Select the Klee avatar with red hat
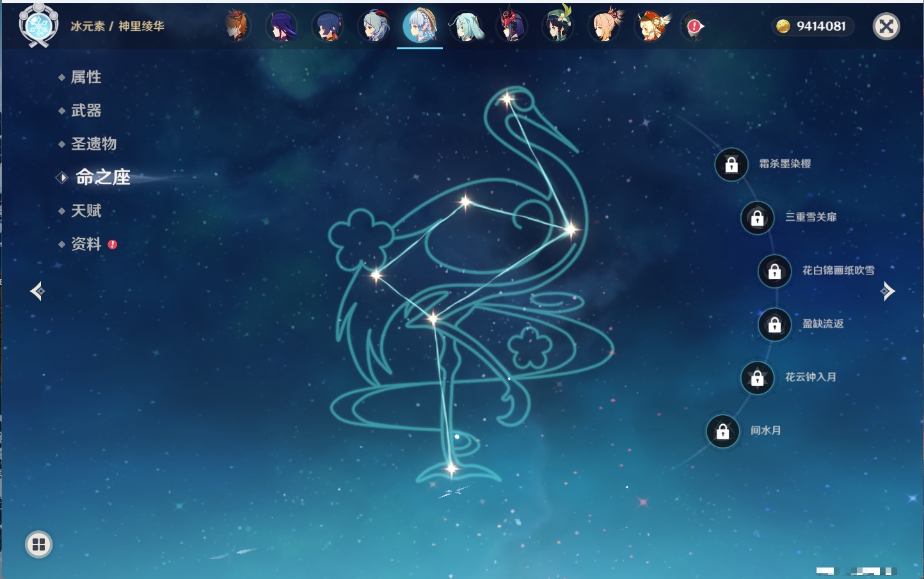The image size is (924, 579). [651, 27]
